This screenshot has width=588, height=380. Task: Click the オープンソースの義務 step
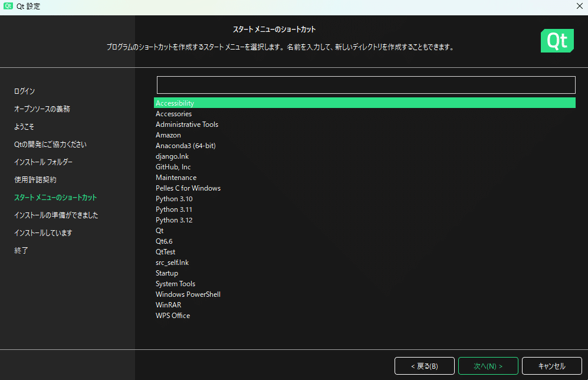point(42,109)
